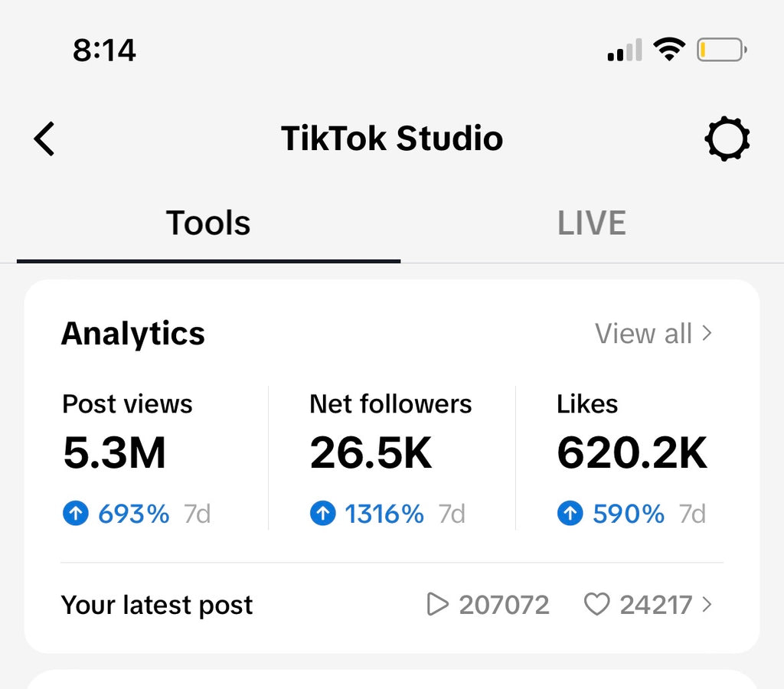This screenshot has height=689, width=784.
Task: Tap Your latest post entry
Action: tap(157, 605)
